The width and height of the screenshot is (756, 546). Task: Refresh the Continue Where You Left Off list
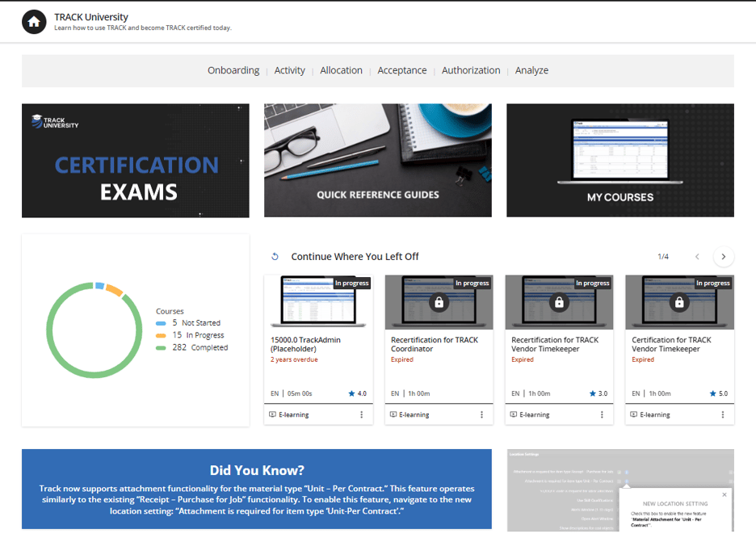point(274,256)
